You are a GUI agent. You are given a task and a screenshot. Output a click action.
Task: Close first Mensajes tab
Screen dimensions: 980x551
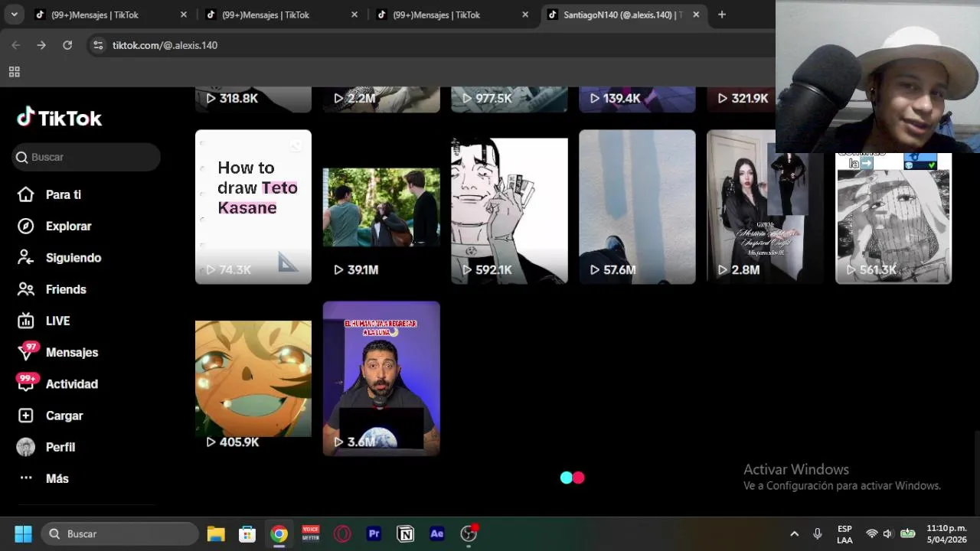[183, 15]
